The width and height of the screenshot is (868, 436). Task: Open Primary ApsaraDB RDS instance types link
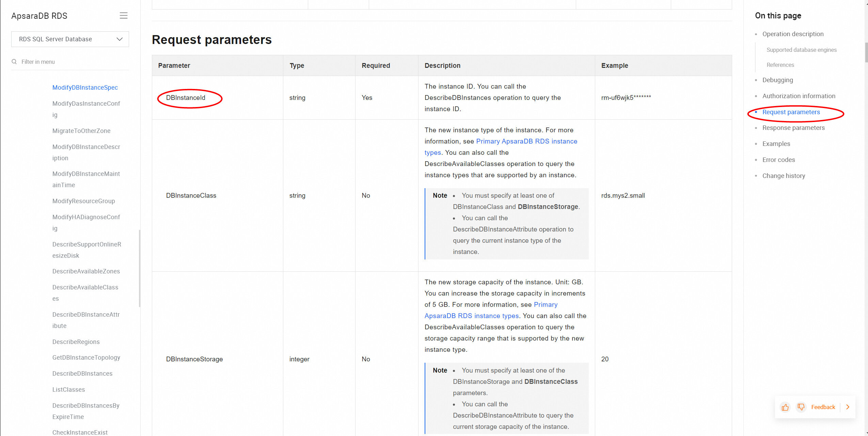526,141
